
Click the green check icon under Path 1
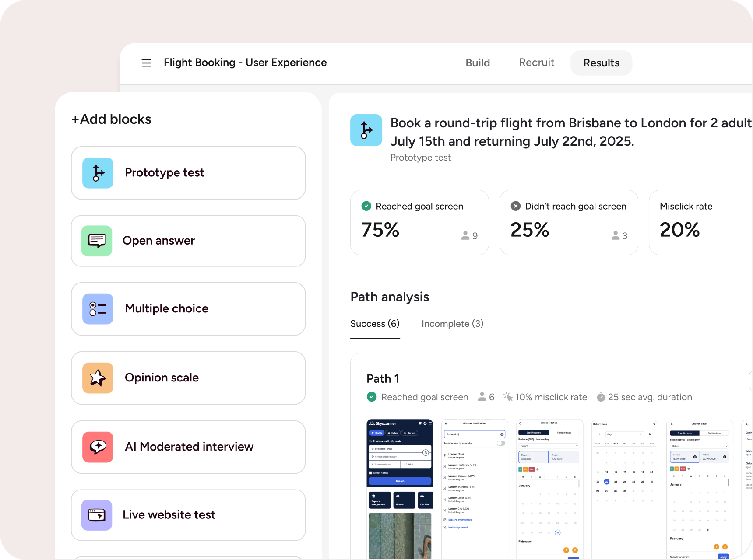372,397
